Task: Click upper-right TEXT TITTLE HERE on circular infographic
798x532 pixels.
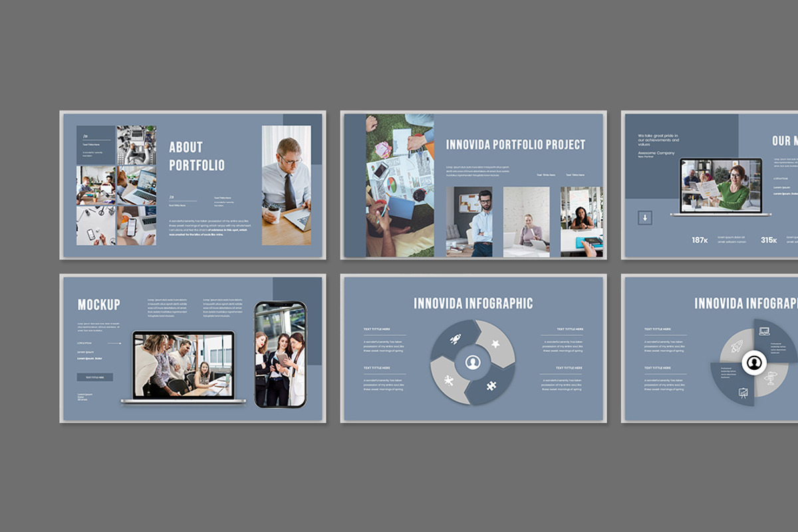Action: pyautogui.click(x=570, y=329)
